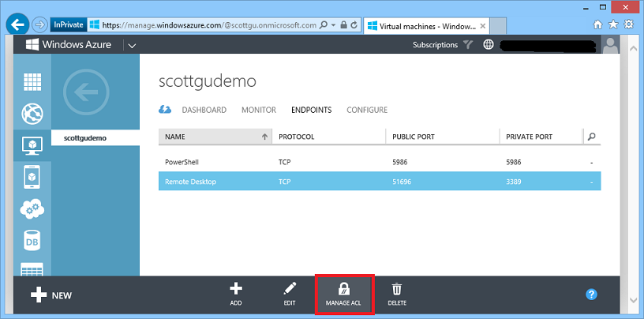Screen dimensions: 644x319
Task: Open All Items grid icon in sidebar
Action: (x=32, y=82)
